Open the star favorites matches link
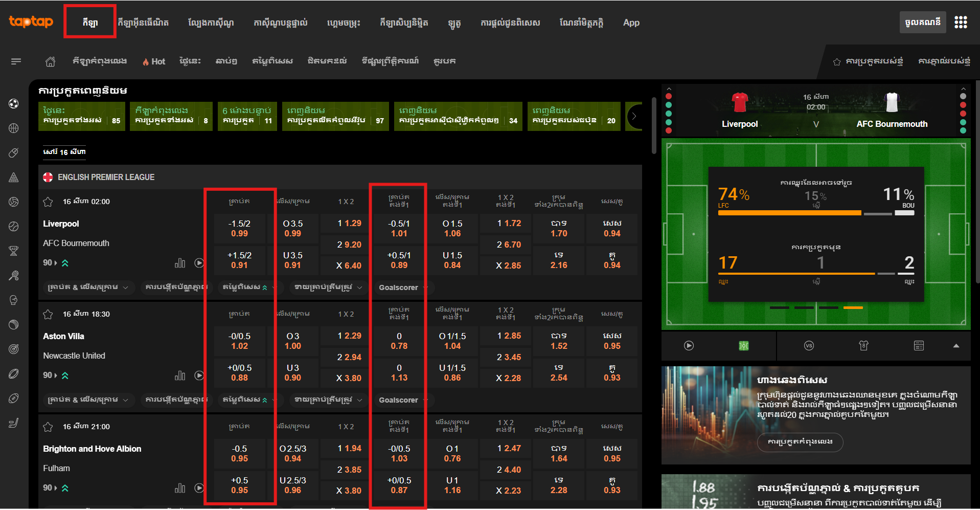Screen dimensions: 980x510 [868, 61]
